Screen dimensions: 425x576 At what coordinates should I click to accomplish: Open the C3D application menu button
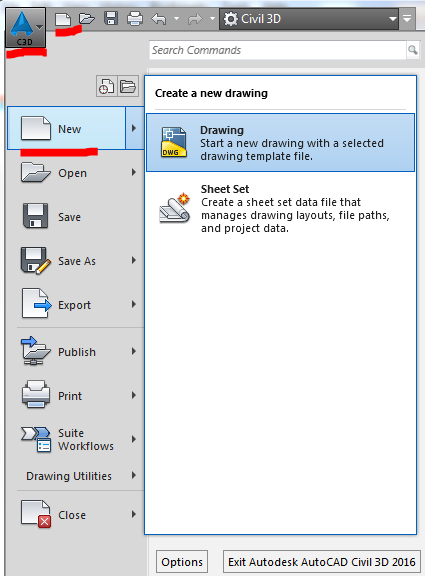click(x=25, y=28)
